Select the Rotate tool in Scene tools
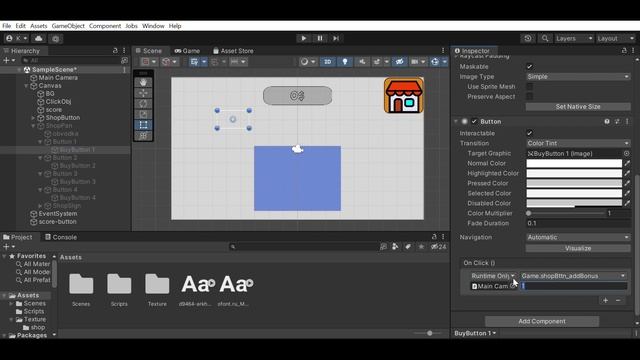 [x=143, y=104]
